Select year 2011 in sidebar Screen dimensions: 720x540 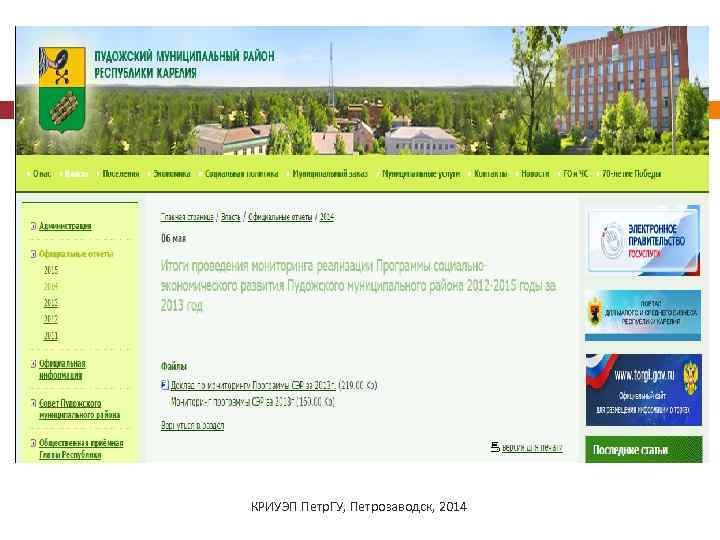click(51, 336)
